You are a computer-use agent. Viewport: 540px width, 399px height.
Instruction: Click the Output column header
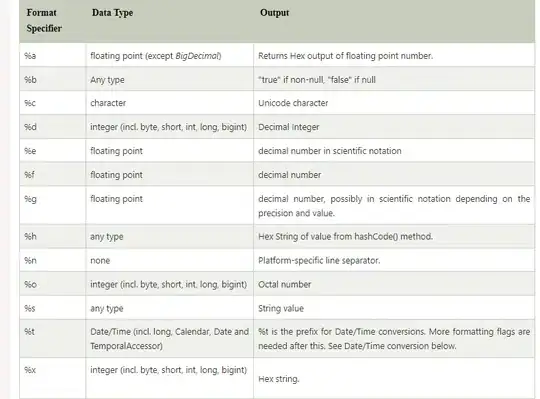274,13
